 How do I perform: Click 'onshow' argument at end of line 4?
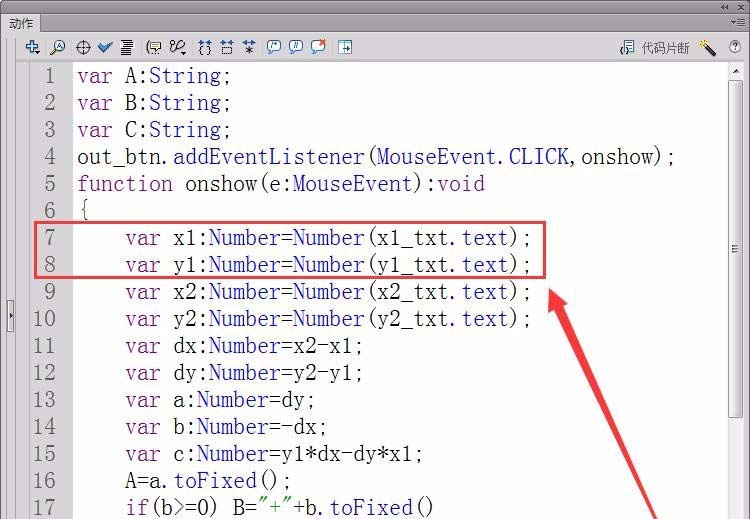click(x=617, y=157)
